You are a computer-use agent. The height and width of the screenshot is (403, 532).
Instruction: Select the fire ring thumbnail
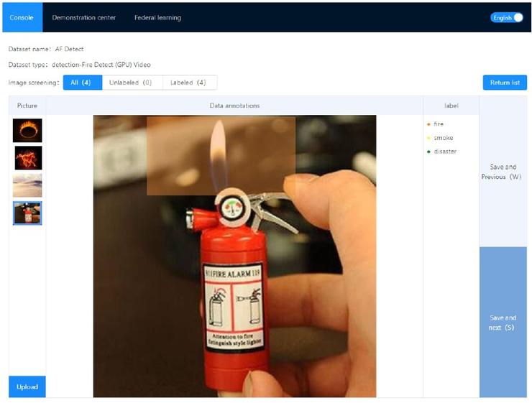pyautogui.click(x=27, y=130)
